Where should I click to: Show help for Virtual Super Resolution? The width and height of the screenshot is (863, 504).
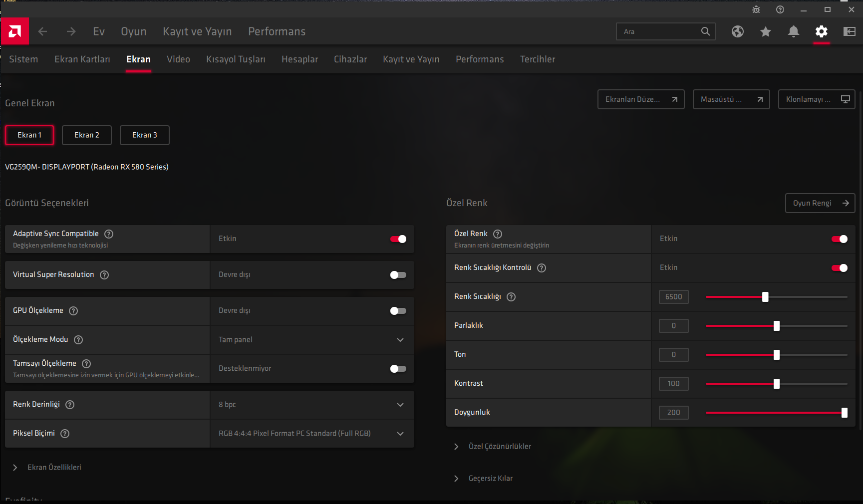[104, 275]
